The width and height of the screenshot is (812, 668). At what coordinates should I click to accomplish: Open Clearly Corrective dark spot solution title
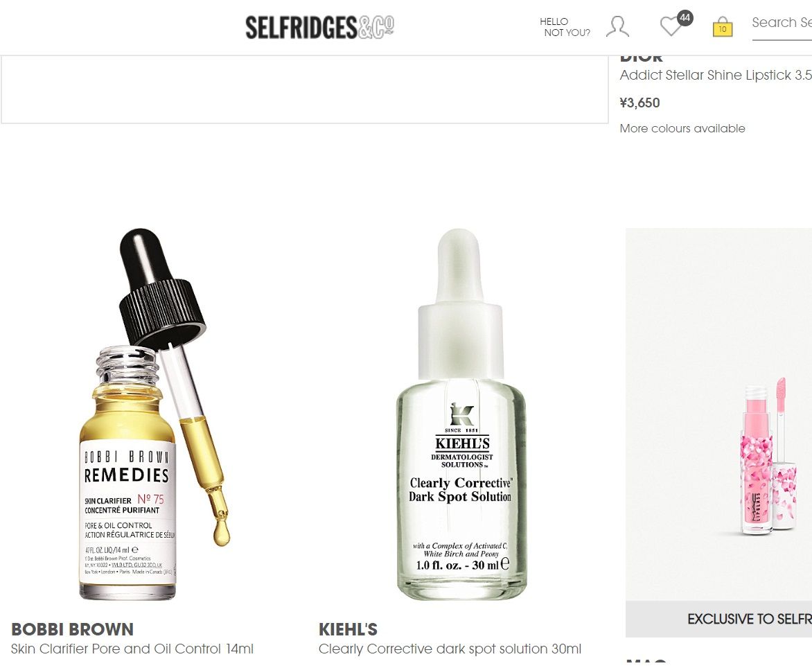(x=450, y=649)
